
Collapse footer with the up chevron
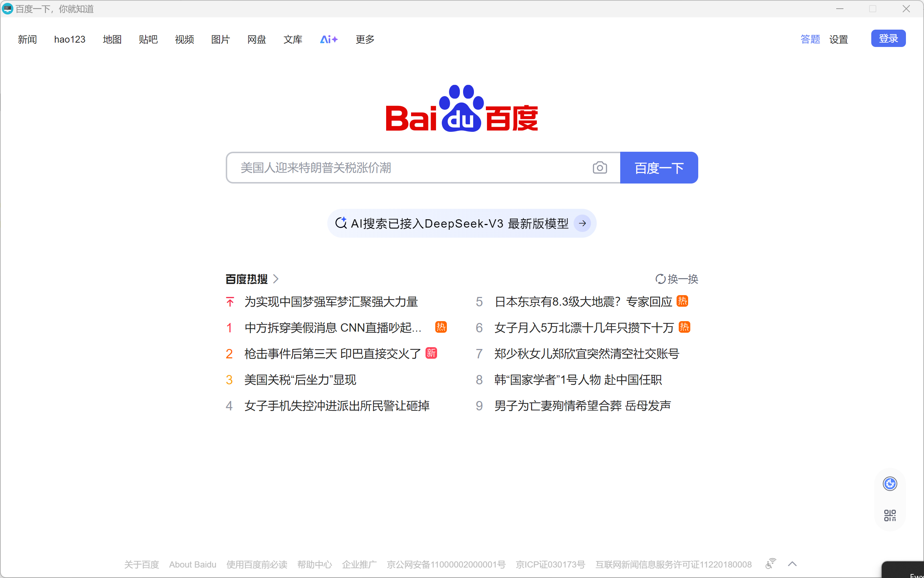pyautogui.click(x=792, y=564)
